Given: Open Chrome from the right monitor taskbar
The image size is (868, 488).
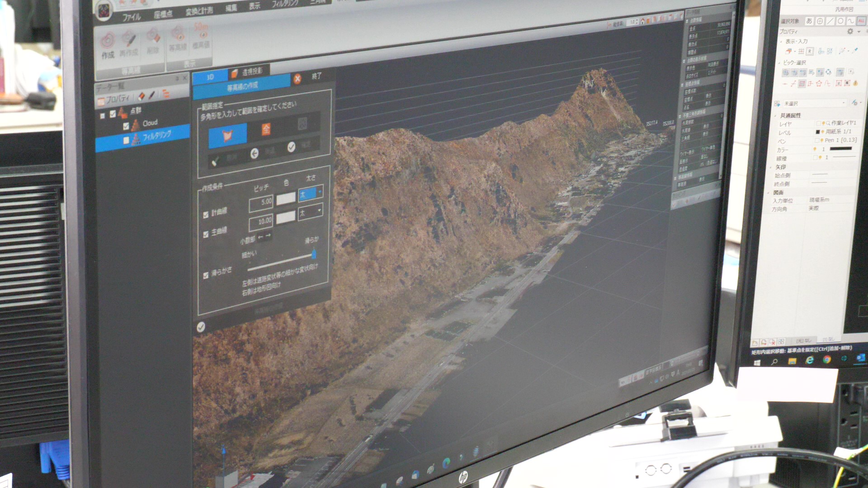Looking at the screenshot, I should pos(826,360).
